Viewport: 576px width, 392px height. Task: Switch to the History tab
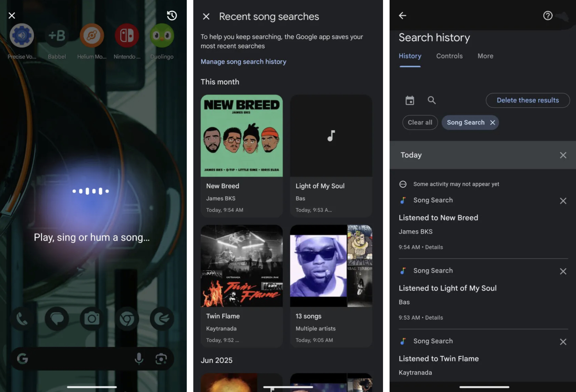pyautogui.click(x=410, y=56)
